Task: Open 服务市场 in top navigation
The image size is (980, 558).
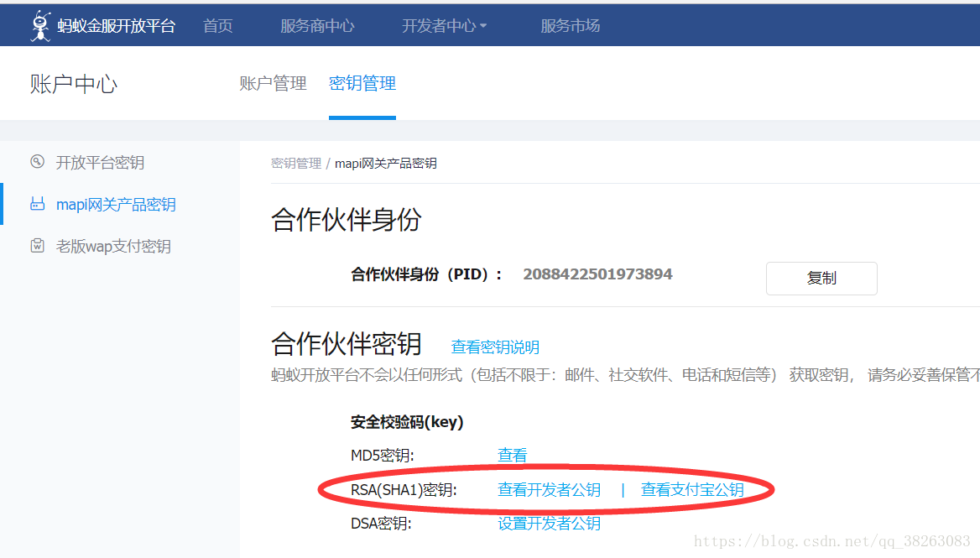Action: (x=570, y=26)
